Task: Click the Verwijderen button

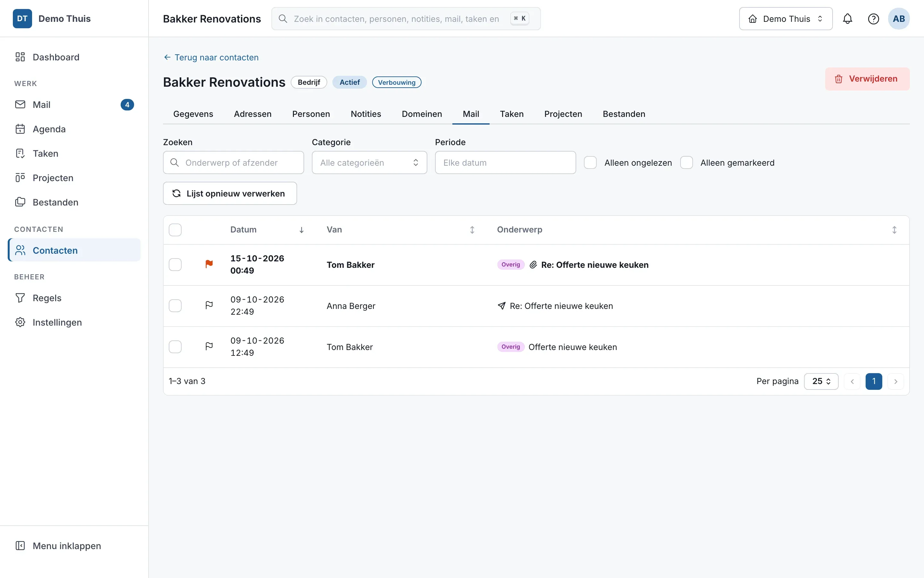Action: tap(867, 79)
